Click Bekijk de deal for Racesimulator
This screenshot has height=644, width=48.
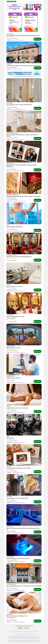point(37,442)
